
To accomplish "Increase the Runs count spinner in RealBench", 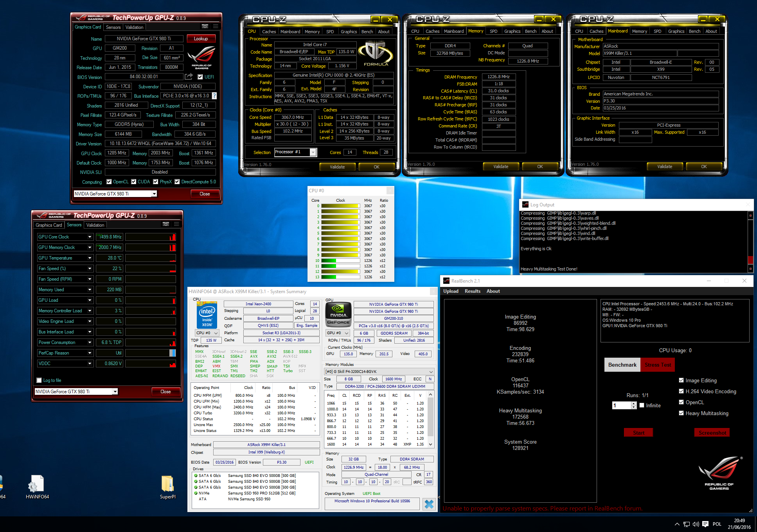I will tap(634, 403).
